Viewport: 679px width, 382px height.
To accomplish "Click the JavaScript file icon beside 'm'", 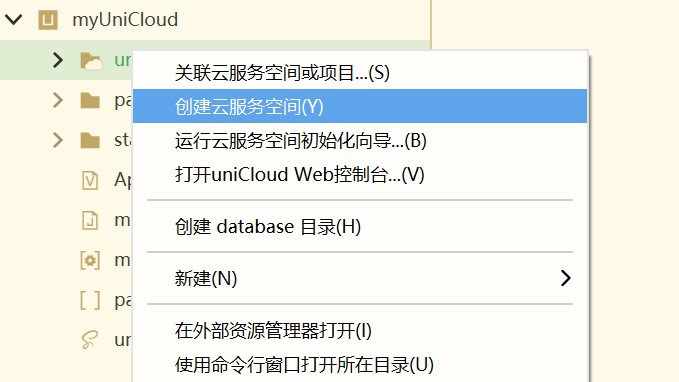I will click(90, 220).
